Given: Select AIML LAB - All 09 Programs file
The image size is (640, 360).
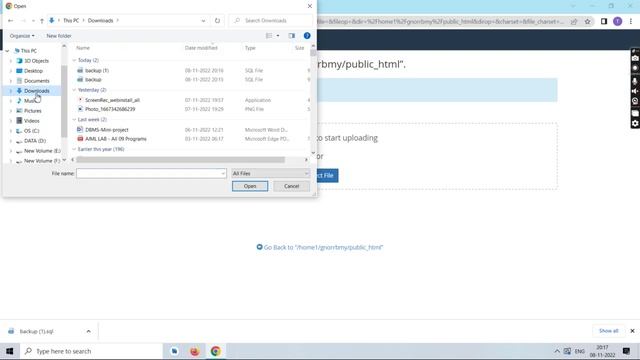Looking at the screenshot, I should (x=116, y=139).
